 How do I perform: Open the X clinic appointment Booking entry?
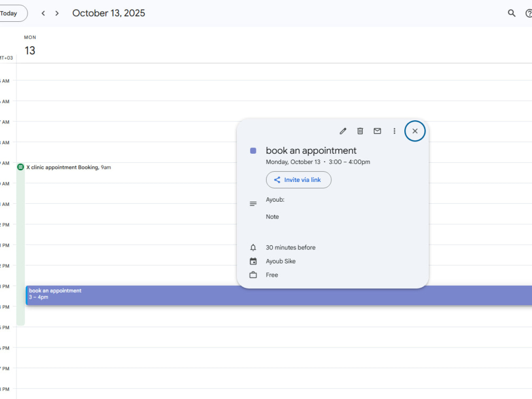point(69,167)
